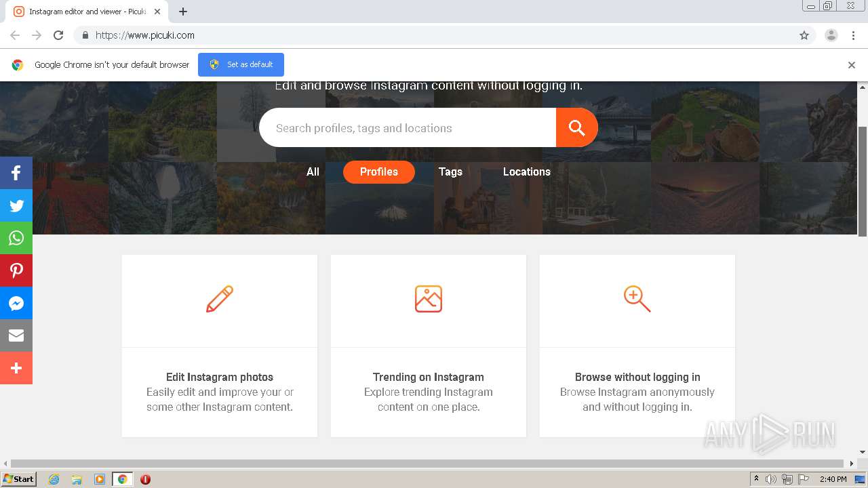Select the Locations search filter
This screenshot has width=868, height=488.
[x=527, y=172]
